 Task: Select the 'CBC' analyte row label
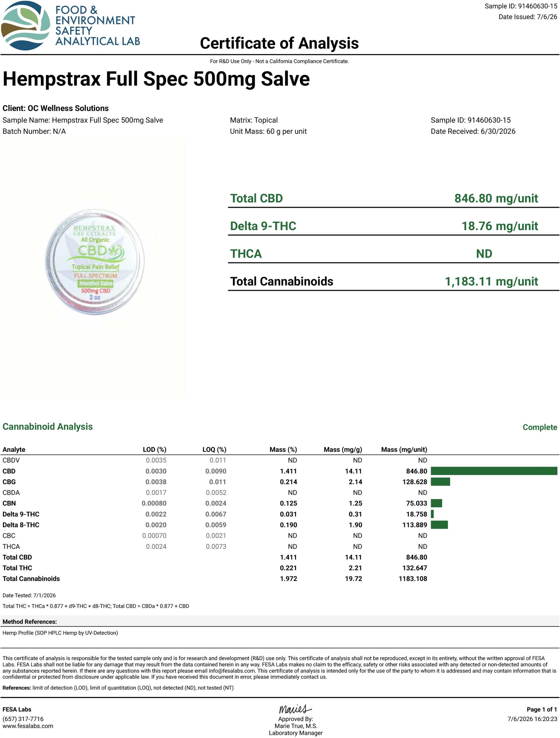9,536
